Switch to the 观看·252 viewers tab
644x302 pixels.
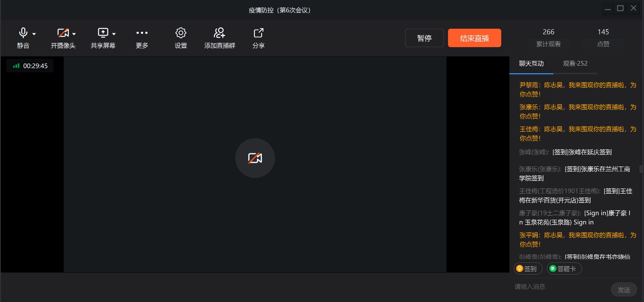tap(575, 64)
